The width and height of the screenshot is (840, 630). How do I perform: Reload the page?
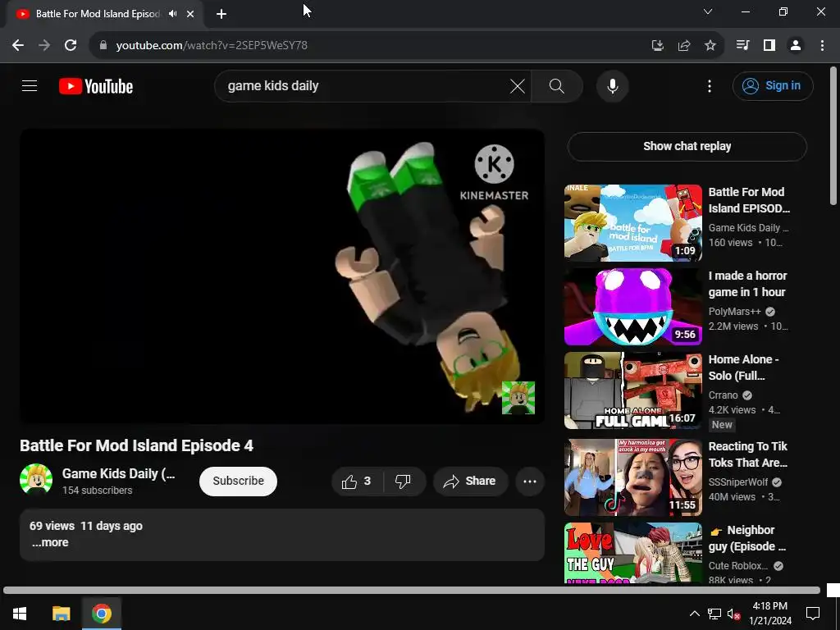coord(71,46)
